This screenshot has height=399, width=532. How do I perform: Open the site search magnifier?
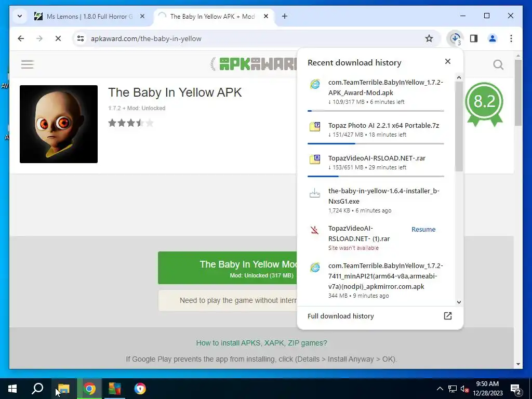[498, 64]
